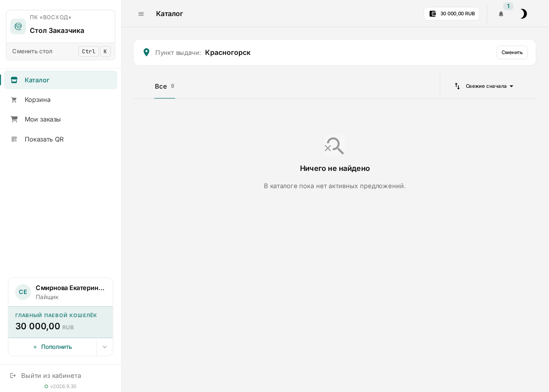Click the wallet balance 30 000,00 RUB button
The height and width of the screenshot is (392, 549).
tap(452, 14)
